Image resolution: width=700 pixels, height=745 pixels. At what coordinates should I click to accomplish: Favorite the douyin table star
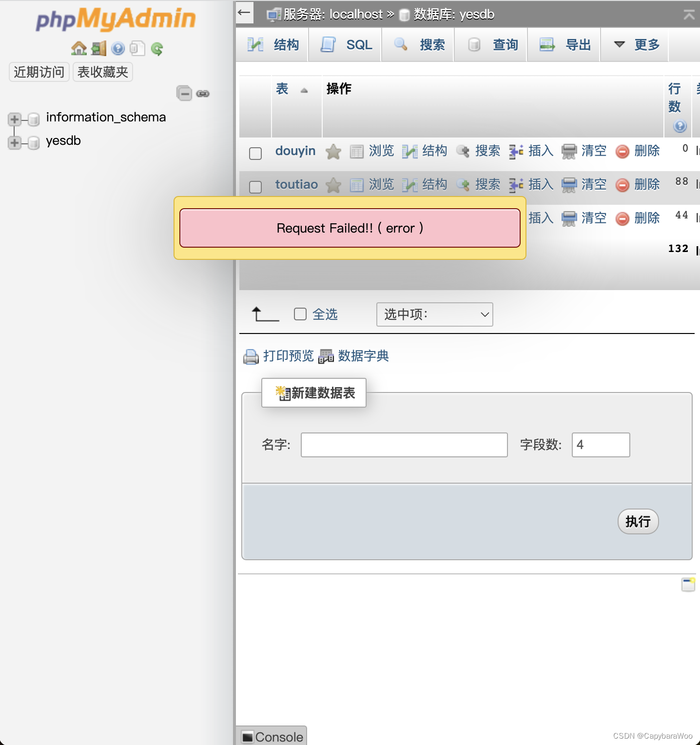pyautogui.click(x=333, y=152)
